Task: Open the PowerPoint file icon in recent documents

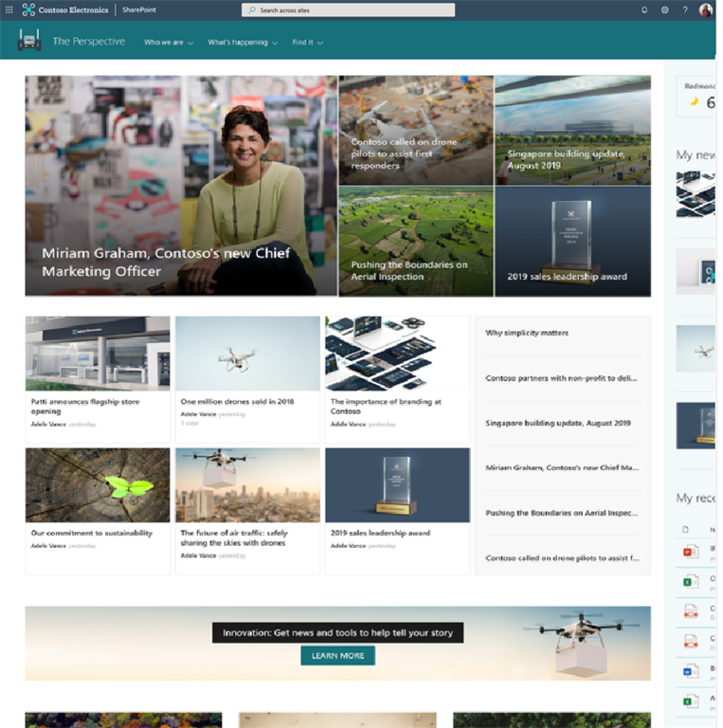Action: (690, 552)
